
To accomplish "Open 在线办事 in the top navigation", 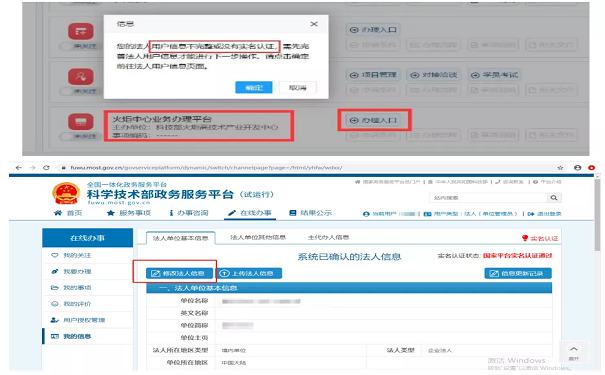I will tap(250, 213).
